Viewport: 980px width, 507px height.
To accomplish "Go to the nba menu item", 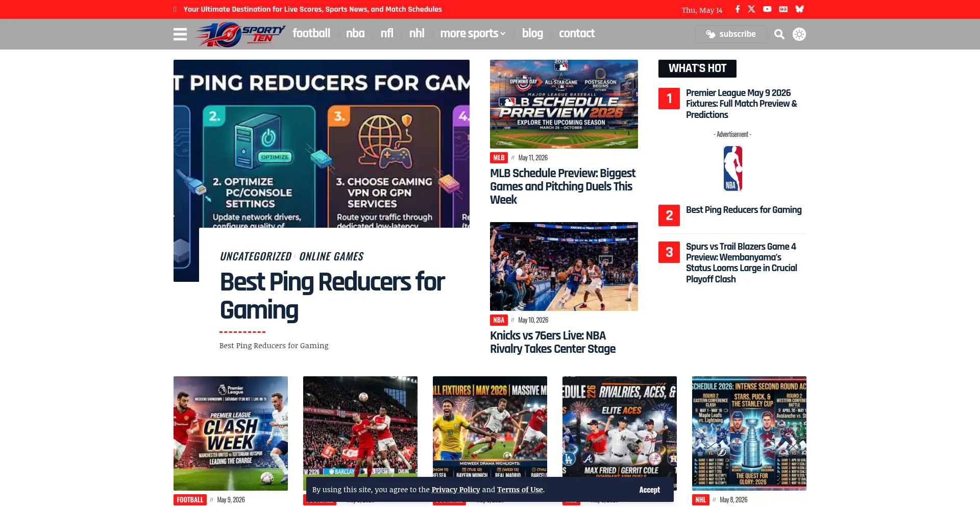I will coord(355,33).
